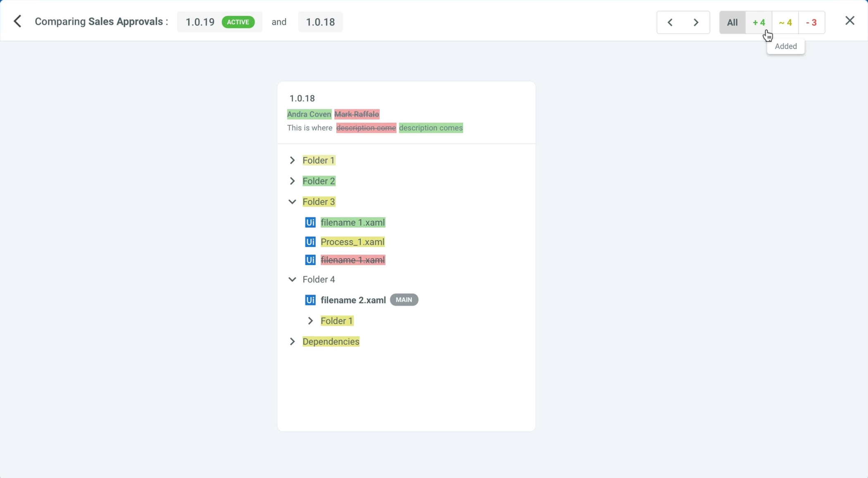Viewport: 868px width, 478px height.
Task: Expand Folder 2 chevron
Action: pyautogui.click(x=292, y=181)
